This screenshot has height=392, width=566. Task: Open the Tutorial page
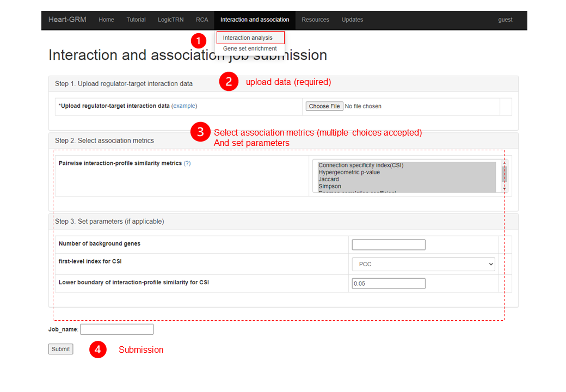pyautogui.click(x=136, y=20)
